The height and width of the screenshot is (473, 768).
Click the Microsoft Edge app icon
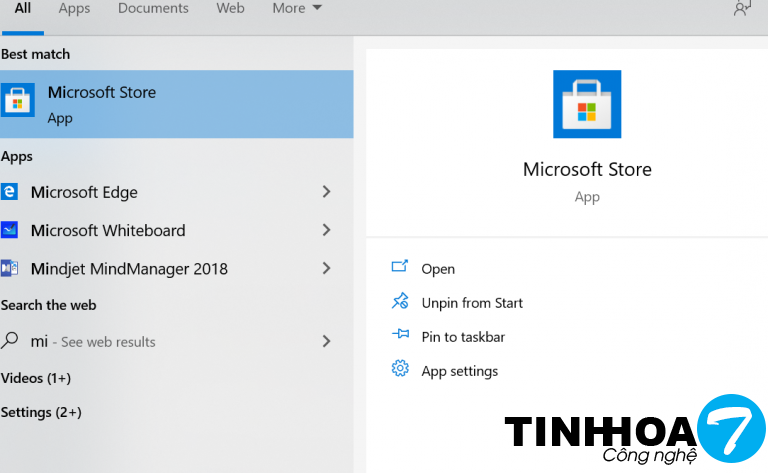pos(10,192)
